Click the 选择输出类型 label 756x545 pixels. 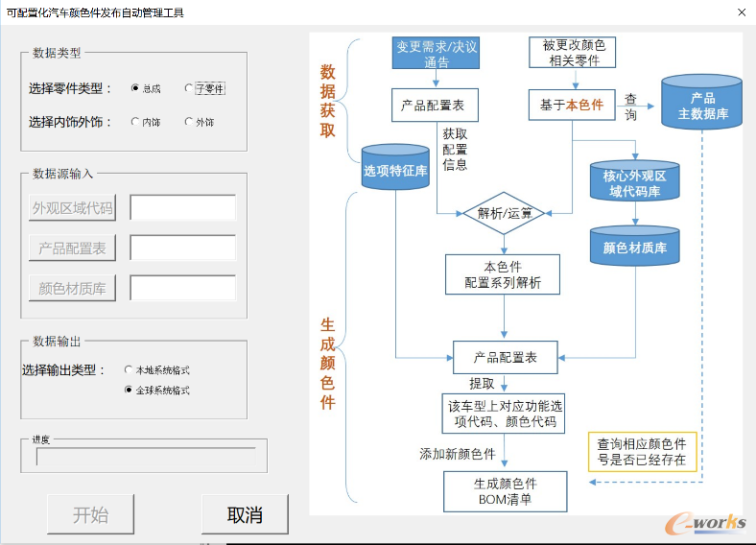pos(63,370)
